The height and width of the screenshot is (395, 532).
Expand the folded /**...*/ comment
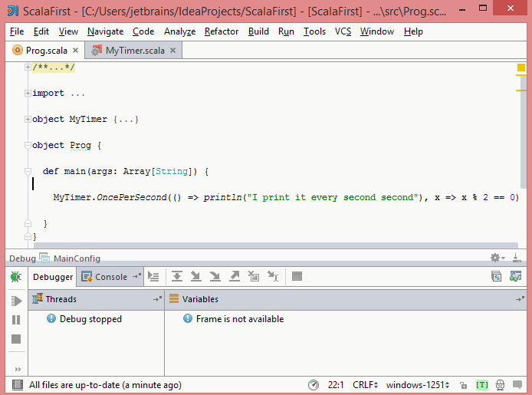(28, 67)
